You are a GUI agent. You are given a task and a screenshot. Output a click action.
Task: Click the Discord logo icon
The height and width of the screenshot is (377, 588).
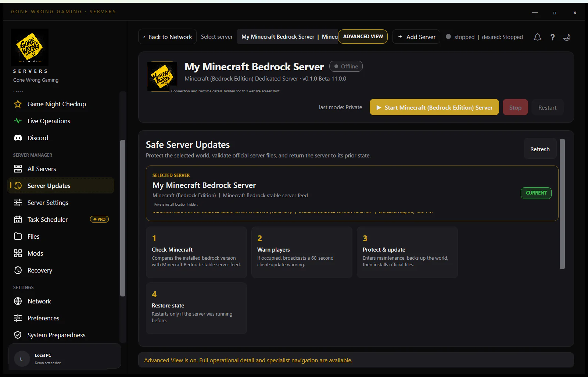pos(18,138)
